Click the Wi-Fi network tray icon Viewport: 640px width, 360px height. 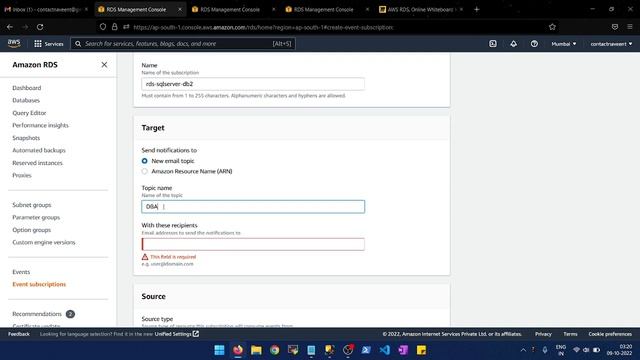pos(576,350)
